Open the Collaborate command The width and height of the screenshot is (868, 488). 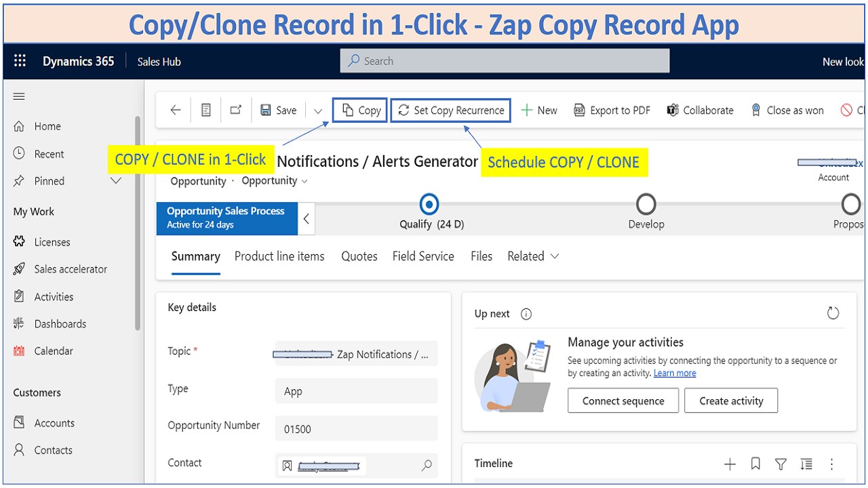coord(700,110)
